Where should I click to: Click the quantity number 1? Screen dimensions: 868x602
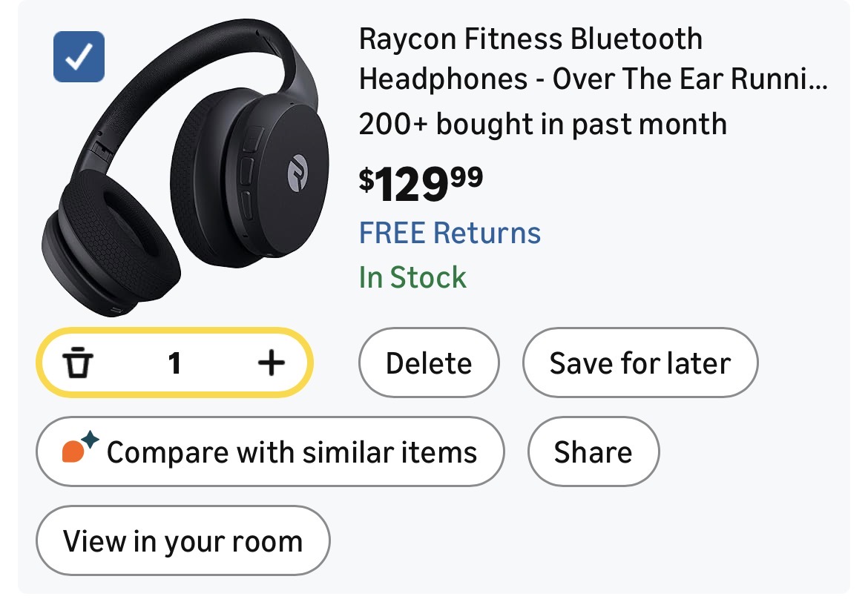pos(174,363)
